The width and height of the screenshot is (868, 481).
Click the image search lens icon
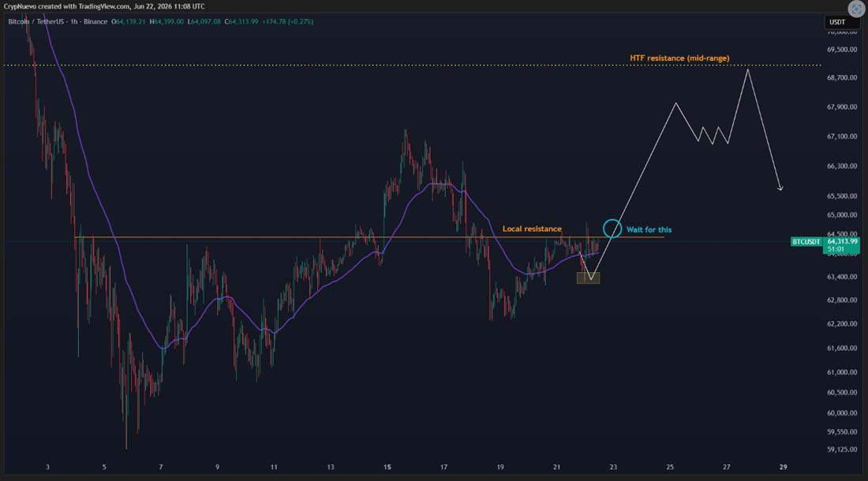(856, 9)
